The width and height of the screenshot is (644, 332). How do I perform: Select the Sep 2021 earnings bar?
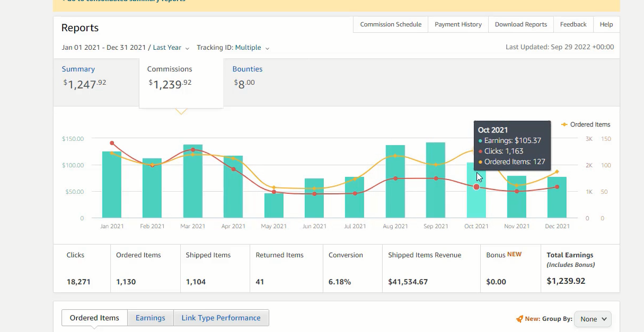tap(436, 180)
